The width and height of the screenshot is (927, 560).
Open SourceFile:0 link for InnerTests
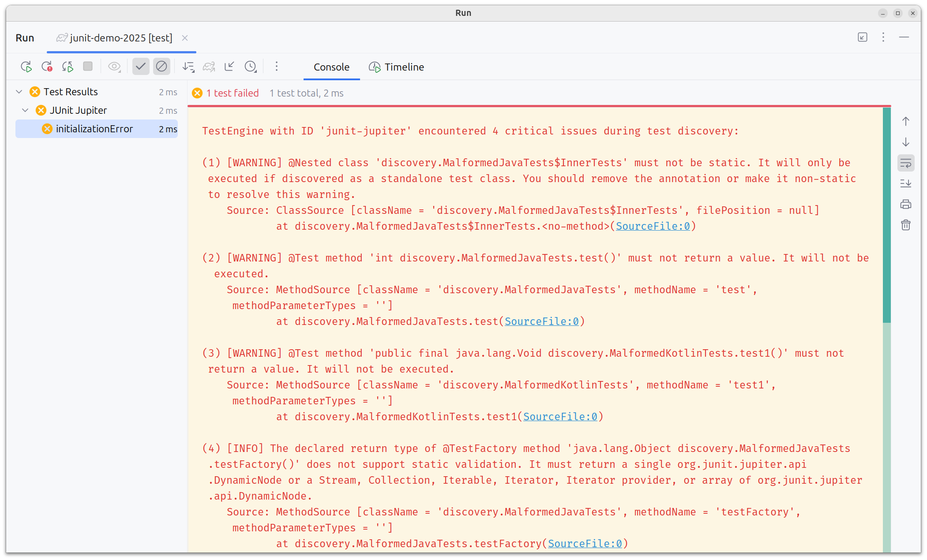(x=653, y=226)
